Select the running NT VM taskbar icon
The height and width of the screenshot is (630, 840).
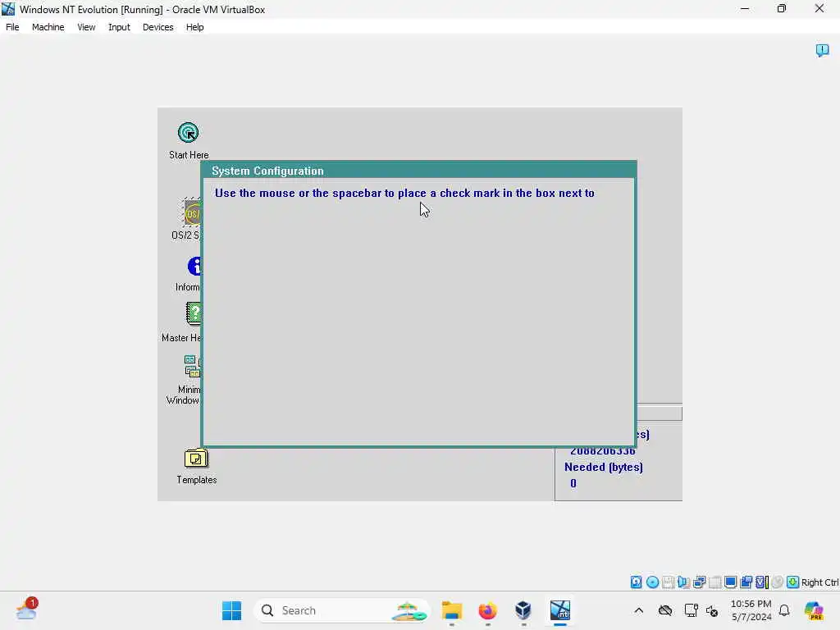(x=559, y=610)
